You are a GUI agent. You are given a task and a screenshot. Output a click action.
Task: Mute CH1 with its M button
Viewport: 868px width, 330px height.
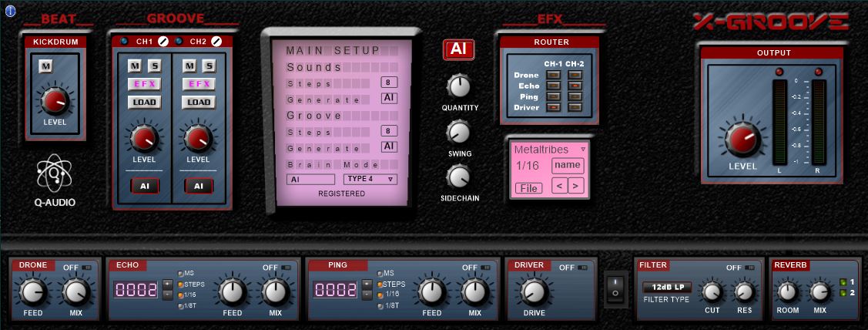click(135, 66)
